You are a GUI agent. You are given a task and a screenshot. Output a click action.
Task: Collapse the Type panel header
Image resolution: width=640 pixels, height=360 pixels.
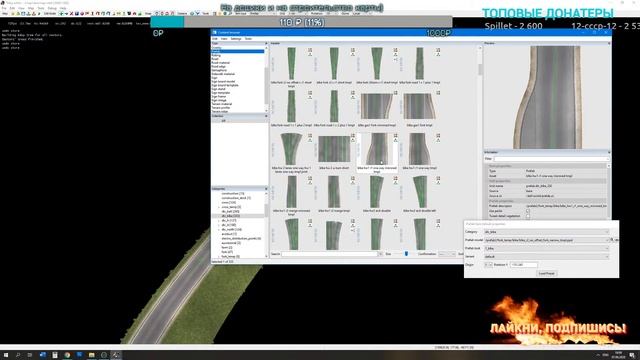[267, 43]
